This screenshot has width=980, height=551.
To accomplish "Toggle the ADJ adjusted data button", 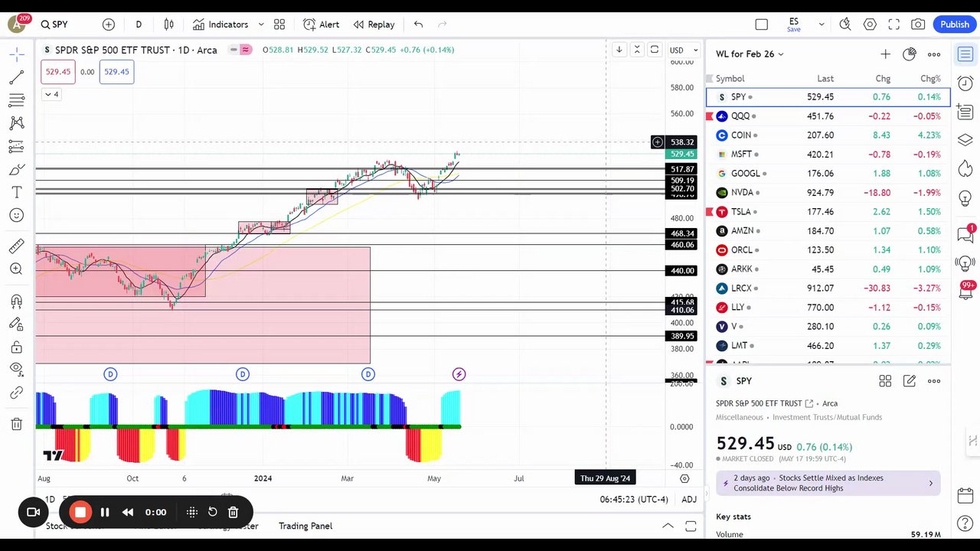I will (689, 500).
